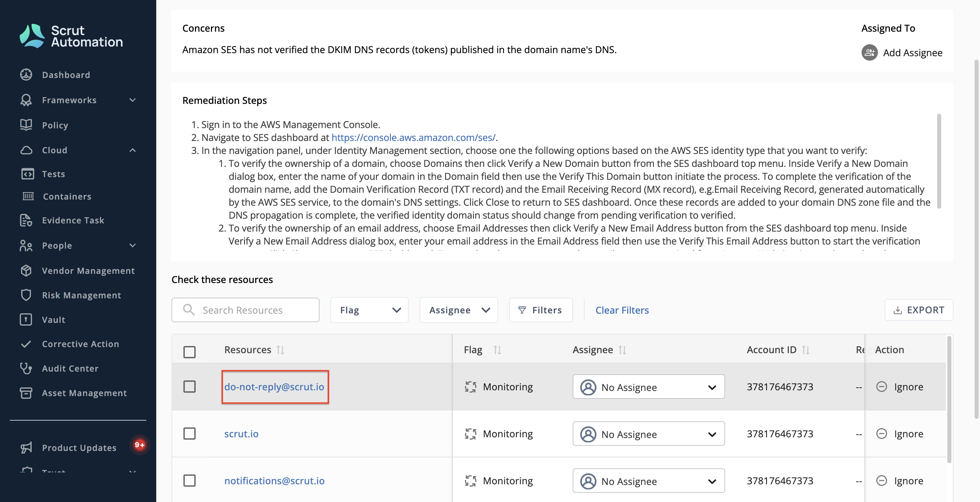The width and height of the screenshot is (980, 502).
Task: Click the Search Resources input field
Action: [x=245, y=310]
